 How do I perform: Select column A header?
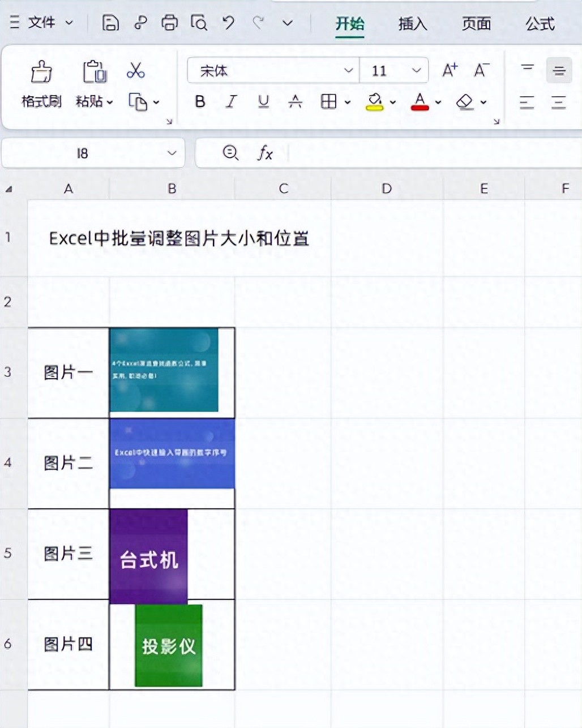point(69,189)
